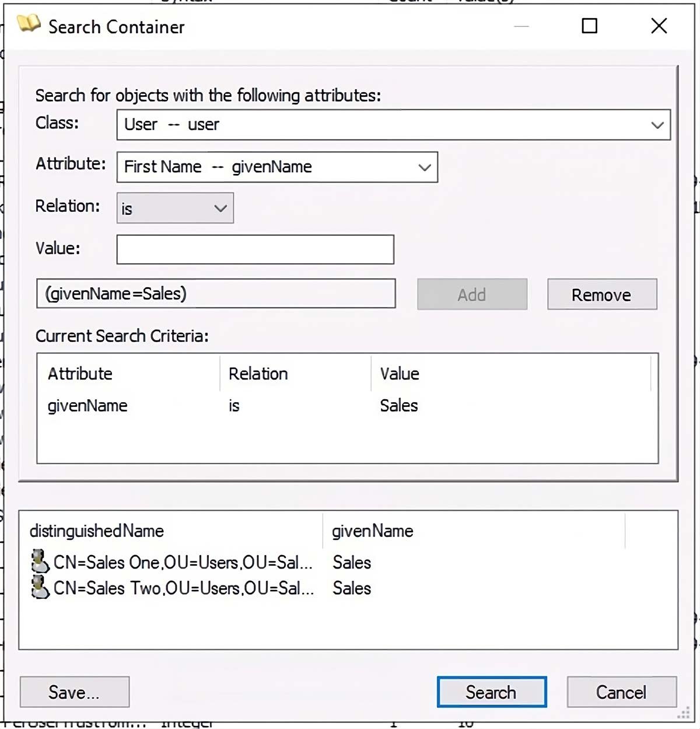Open the Save dialog via Save button

point(74,692)
